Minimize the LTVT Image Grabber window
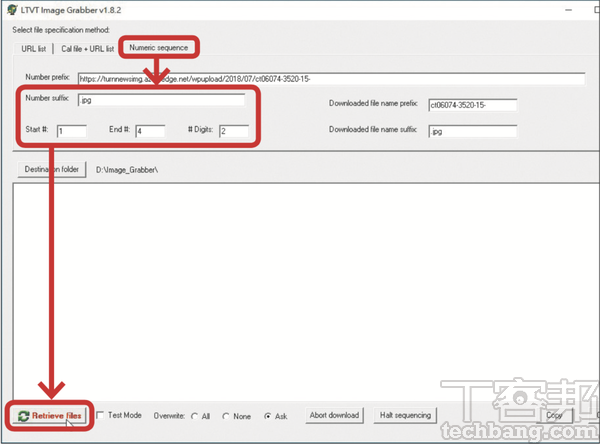This screenshot has width=600, height=444. (568, 10)
